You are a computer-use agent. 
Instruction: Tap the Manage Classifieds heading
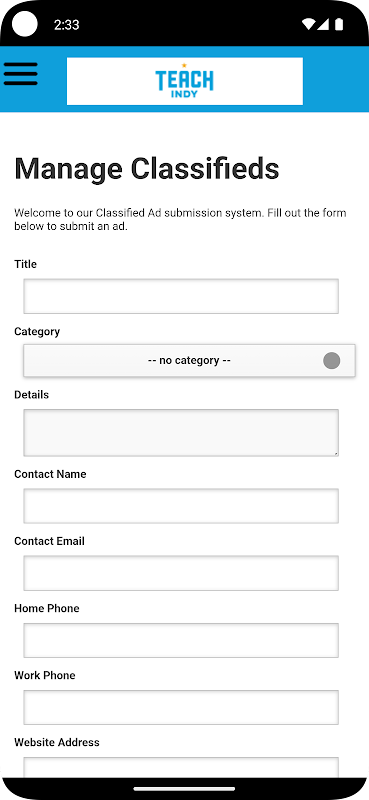tap(147, 169)
